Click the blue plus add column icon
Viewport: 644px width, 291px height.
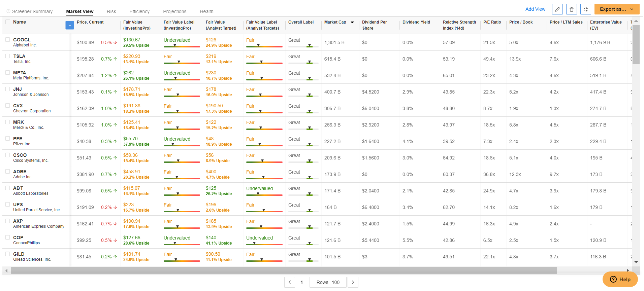(70, 25)
